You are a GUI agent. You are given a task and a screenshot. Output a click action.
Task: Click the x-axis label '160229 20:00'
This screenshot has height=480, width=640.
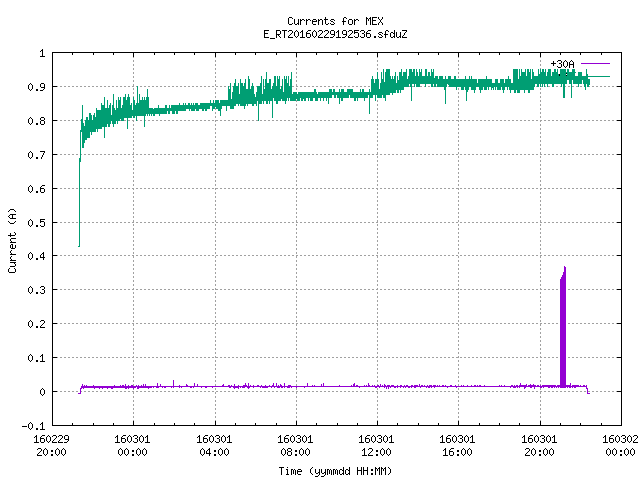[51, 445]
